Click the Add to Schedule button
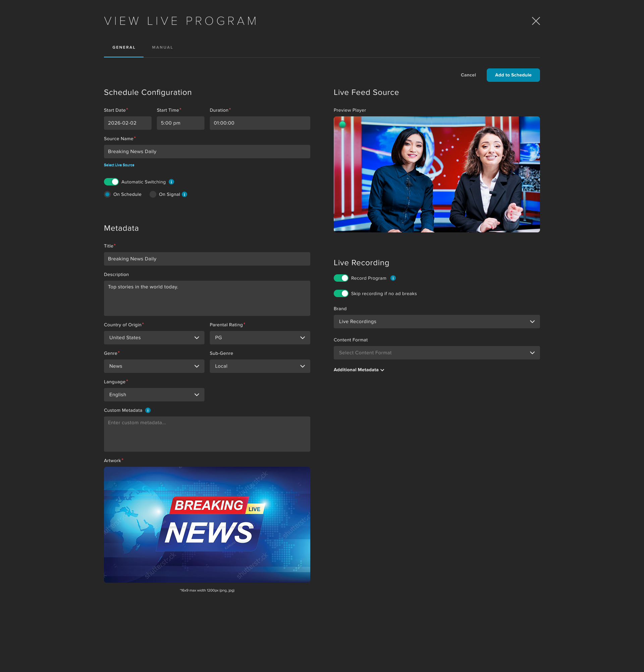 (x=513, y=75)
